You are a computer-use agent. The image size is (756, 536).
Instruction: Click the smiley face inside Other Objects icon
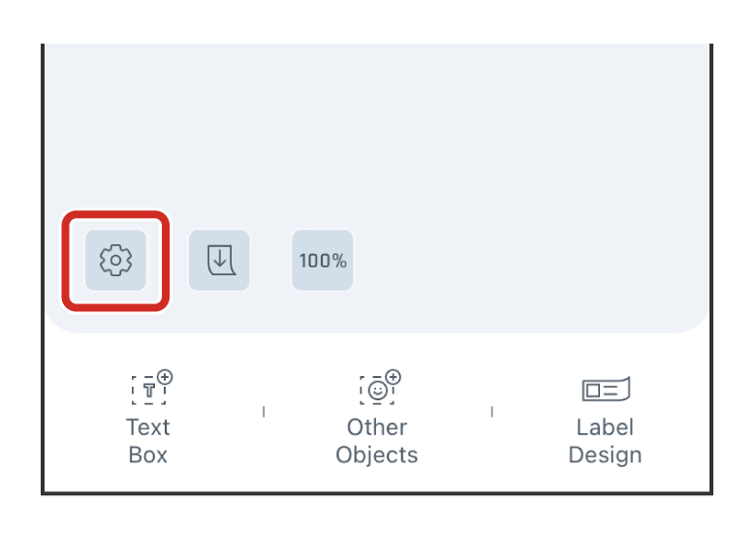375,392
